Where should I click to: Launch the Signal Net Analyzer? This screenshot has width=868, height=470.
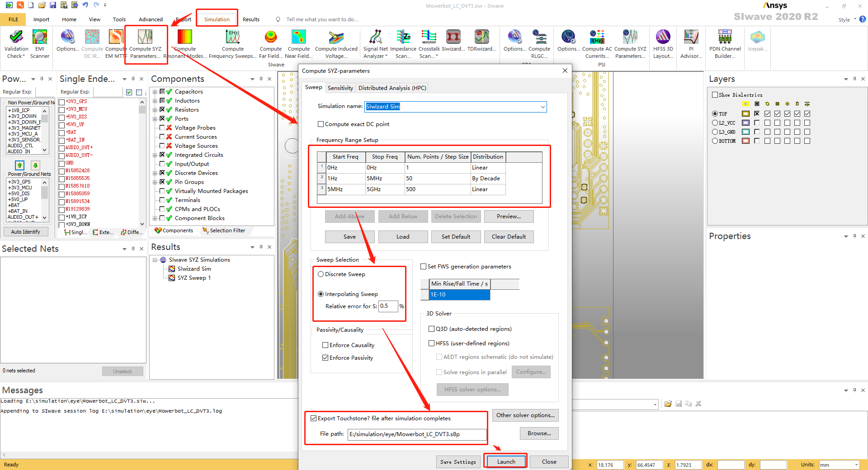(375, 43)
